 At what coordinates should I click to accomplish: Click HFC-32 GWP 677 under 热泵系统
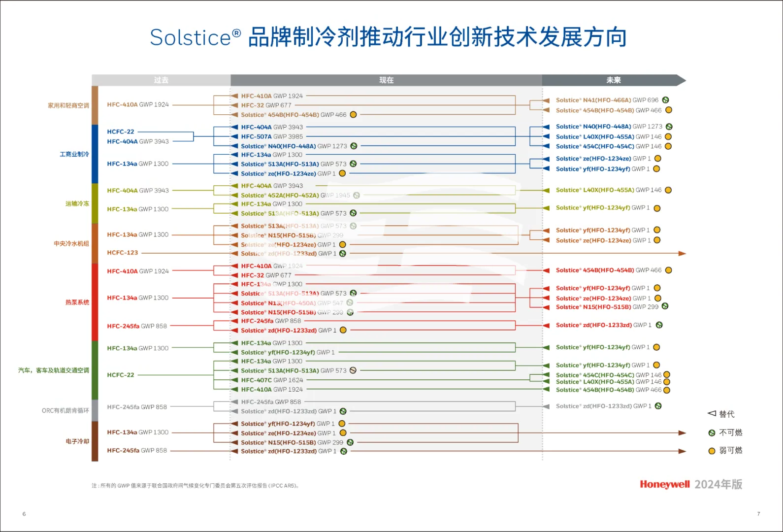click(266, 275)
